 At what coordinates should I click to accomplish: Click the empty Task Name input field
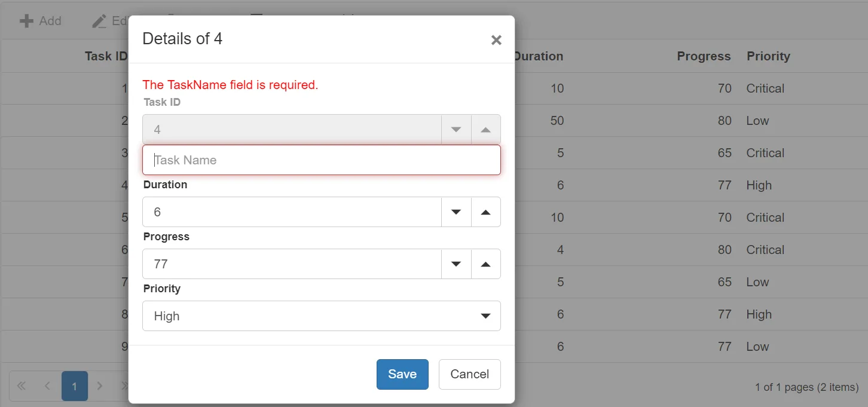(x=322, y=160)
